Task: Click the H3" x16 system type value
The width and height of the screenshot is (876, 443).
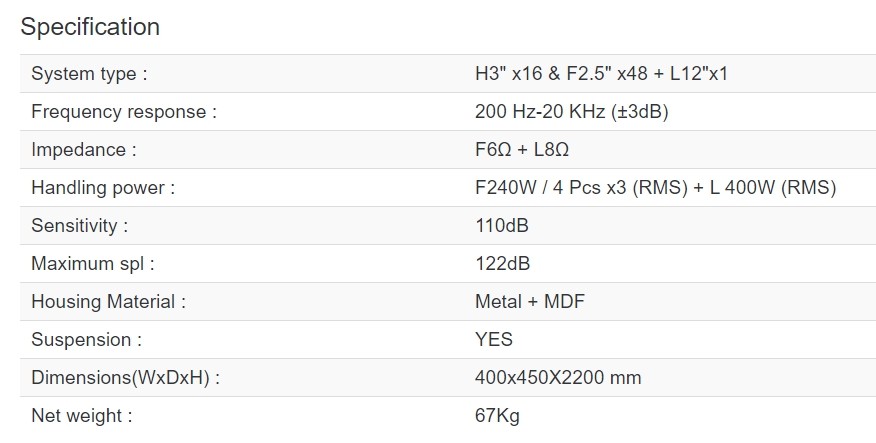Action: (607, 74)
